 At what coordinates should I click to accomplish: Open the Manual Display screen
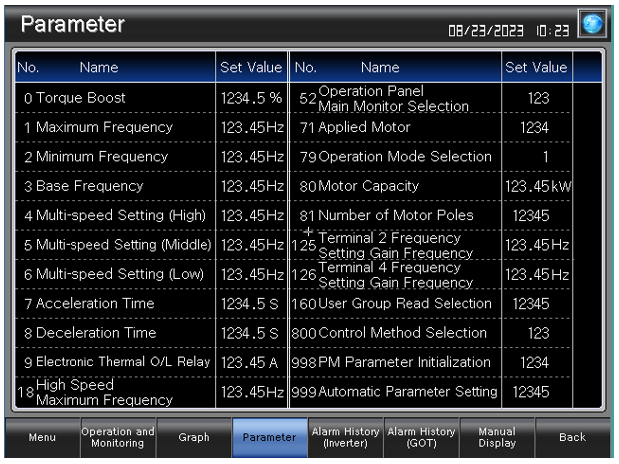[497, 437]
